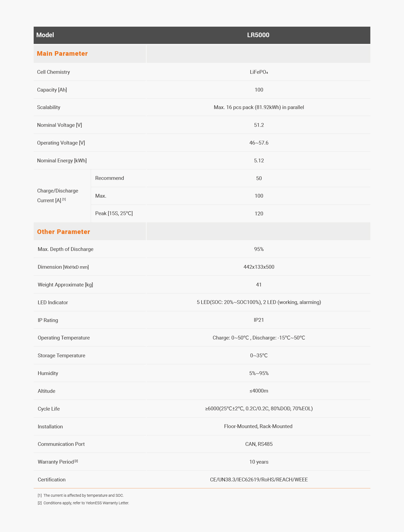Click the Nominal Voltage value 51.2
The image size is (404, 532).
click(259, 125)
